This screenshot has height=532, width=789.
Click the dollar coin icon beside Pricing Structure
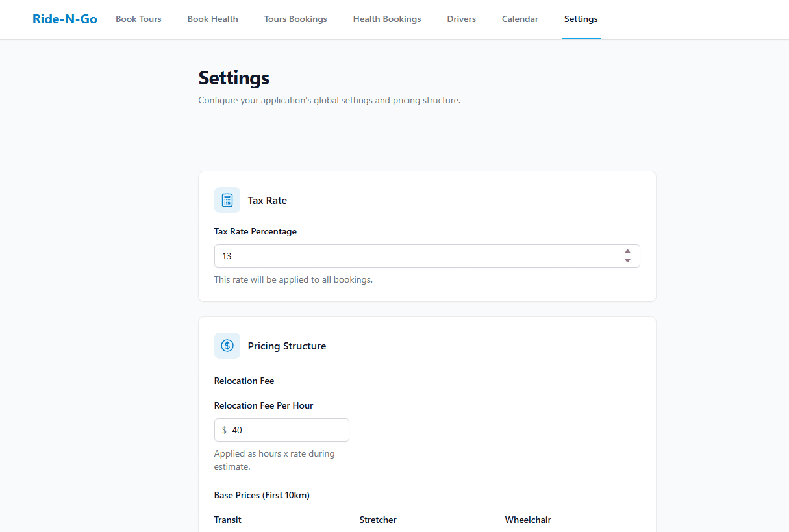pyautogui.click(x=227, y=346)
